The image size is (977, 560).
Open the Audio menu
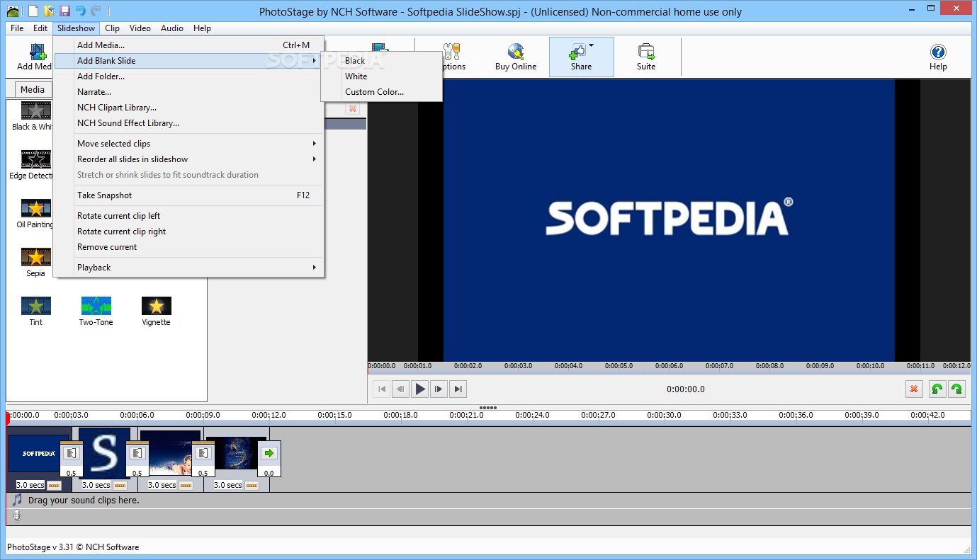(171, 28)
